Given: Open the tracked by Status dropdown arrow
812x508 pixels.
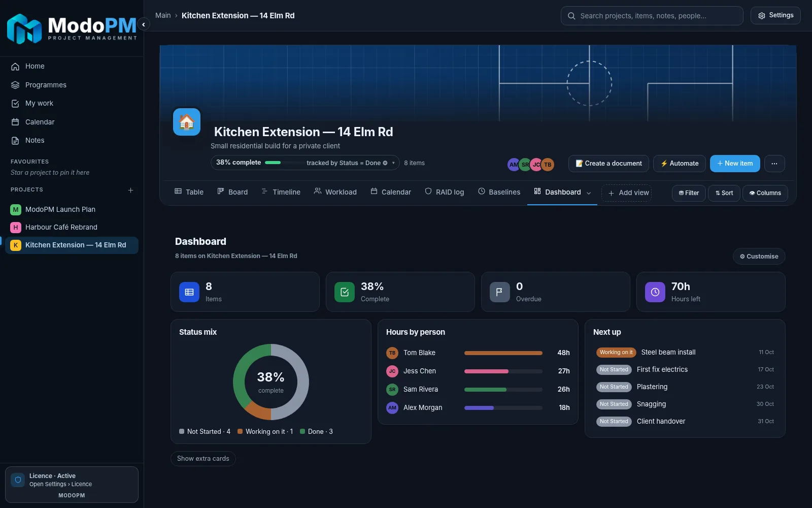Looking at the screenshot, I should [393, 163].
